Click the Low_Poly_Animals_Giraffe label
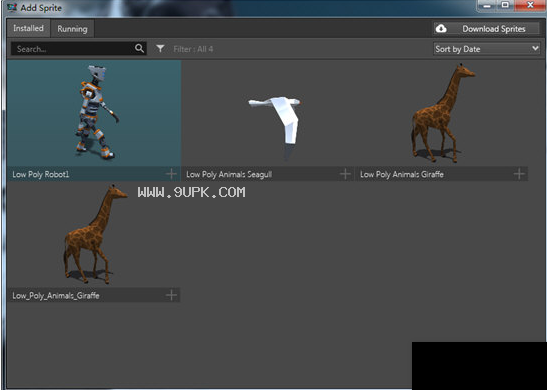The height and width of the screenshot is (390, 547). pyautogui.click(x=56, y=295)
